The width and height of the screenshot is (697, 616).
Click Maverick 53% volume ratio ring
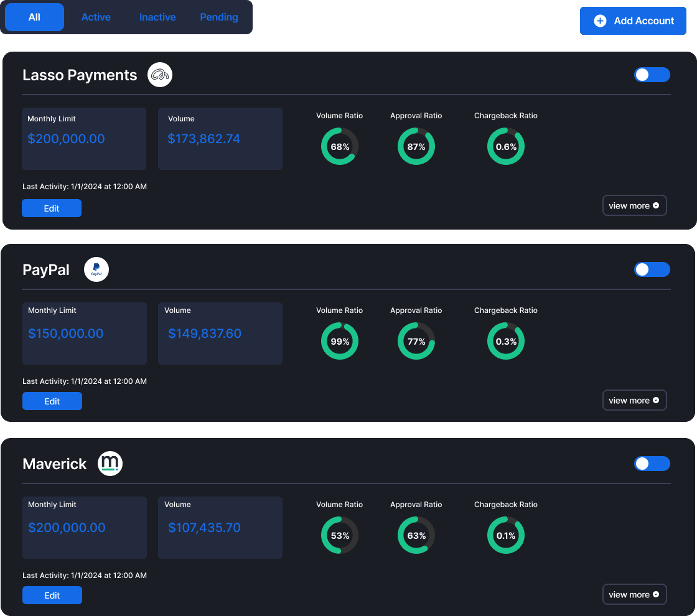click(340, 535)
